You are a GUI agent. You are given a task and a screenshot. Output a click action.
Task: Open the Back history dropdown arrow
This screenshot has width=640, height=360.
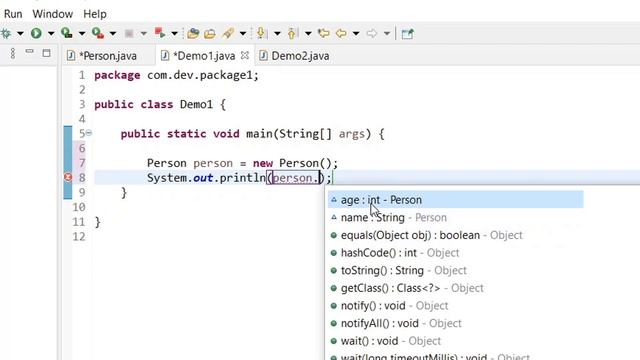tap(356, 33)
